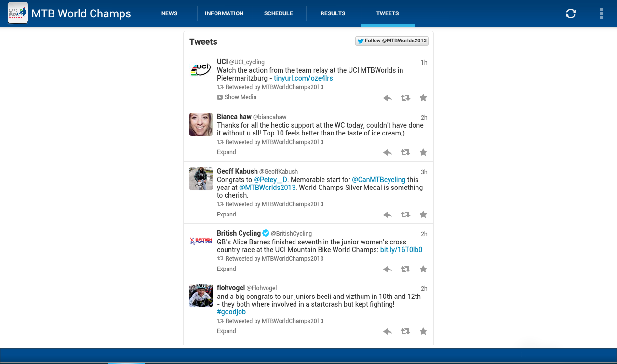
Task: Open the Results tab
Action: [333, 13]
